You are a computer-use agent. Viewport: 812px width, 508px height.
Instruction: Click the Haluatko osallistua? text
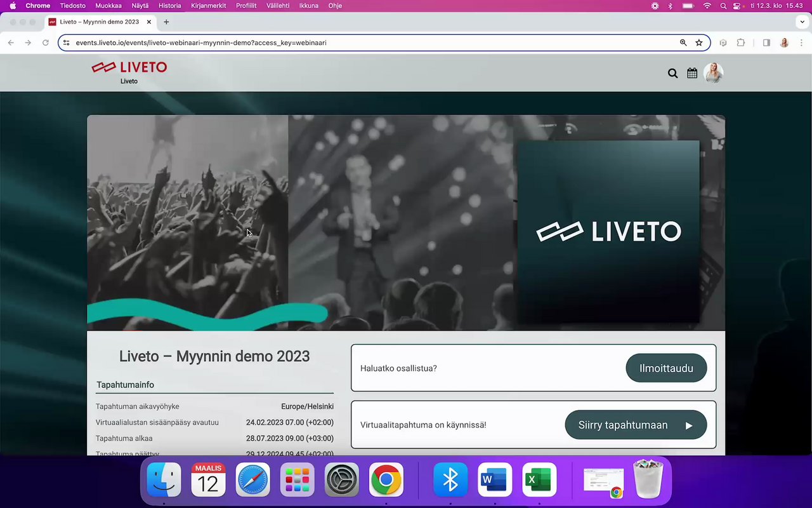click(398, 368)
